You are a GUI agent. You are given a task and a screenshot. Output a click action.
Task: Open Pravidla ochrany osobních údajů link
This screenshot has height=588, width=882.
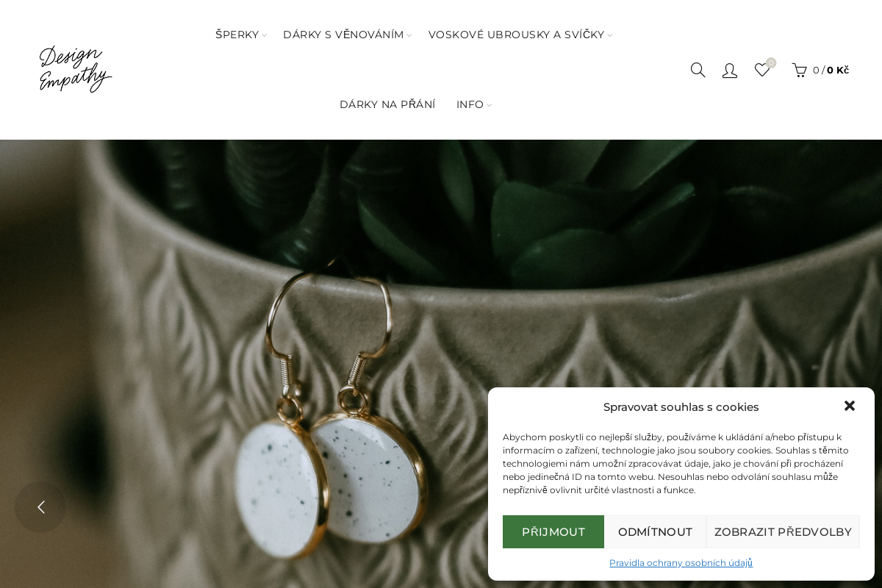pyautogui.click(x=681, y=562)
